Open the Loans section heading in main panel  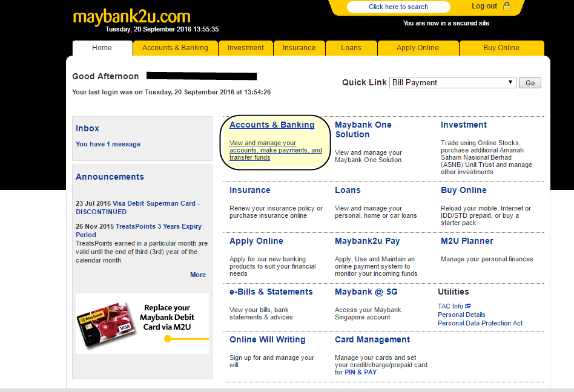tap(348, 190)
